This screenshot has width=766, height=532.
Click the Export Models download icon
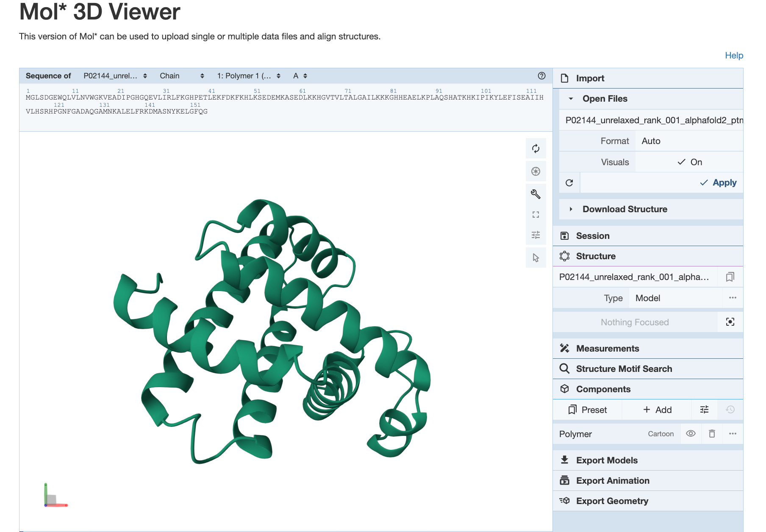click(x=564, y=460)
